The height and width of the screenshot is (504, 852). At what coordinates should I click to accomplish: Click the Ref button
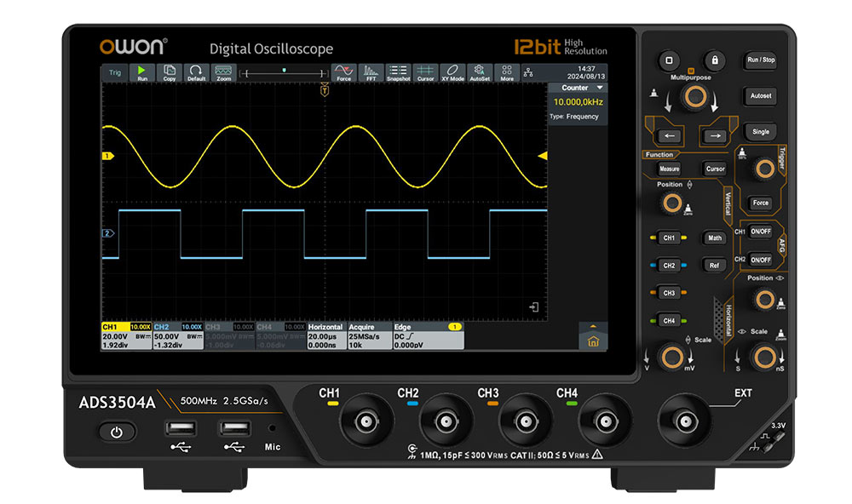pyautogui.click(x=715, y=266)
